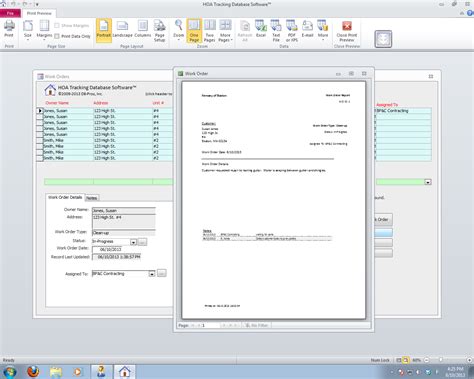Export report as PDF or XPS
Screen dimensions: 474x379
(x=292, y=30)
